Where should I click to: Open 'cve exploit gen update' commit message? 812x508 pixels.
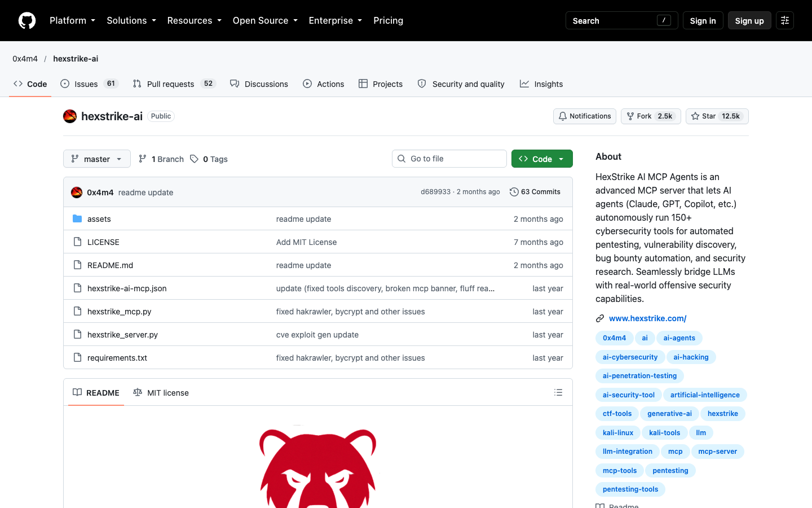317,335
